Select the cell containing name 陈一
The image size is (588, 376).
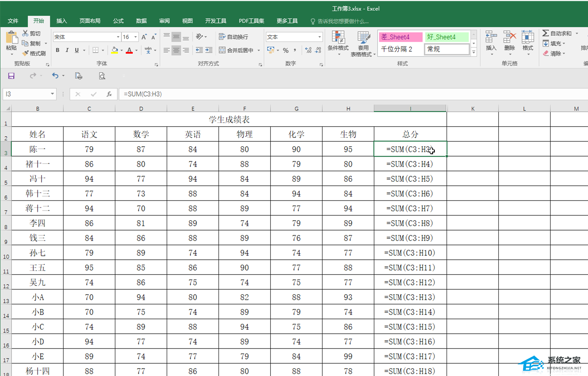37,149
